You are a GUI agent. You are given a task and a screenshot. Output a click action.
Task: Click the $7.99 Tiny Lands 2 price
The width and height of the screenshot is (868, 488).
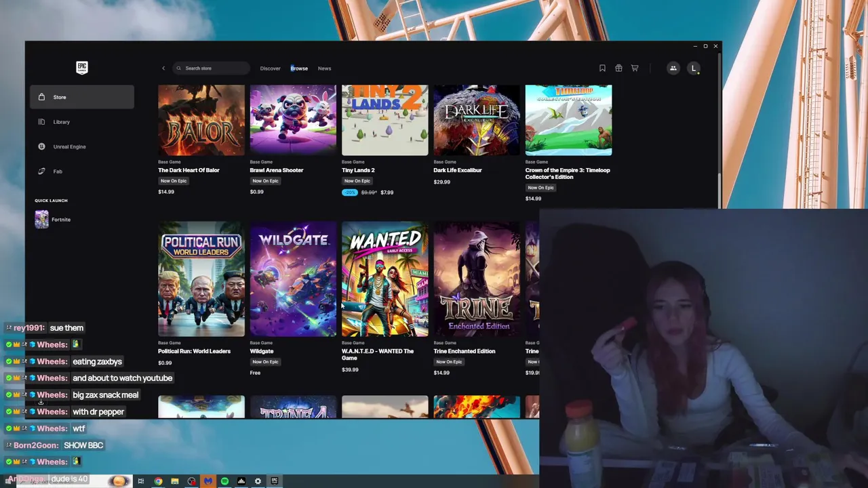[387, 192]
